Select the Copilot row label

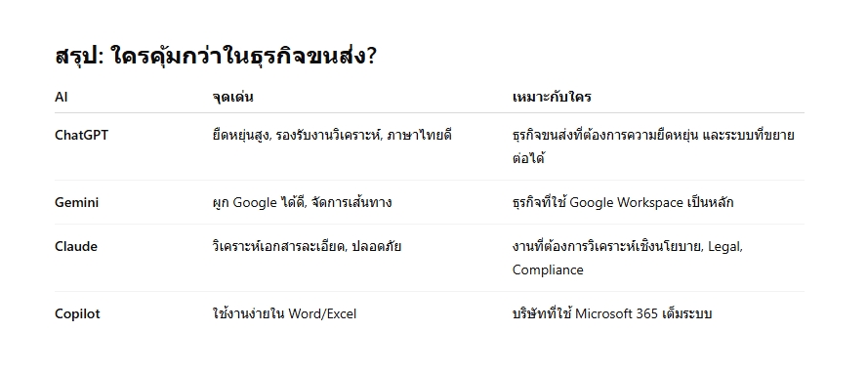[77, 313]
